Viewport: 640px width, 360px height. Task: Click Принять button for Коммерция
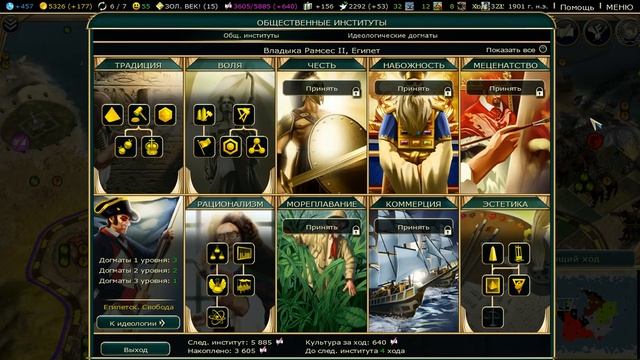pos(414,227)
